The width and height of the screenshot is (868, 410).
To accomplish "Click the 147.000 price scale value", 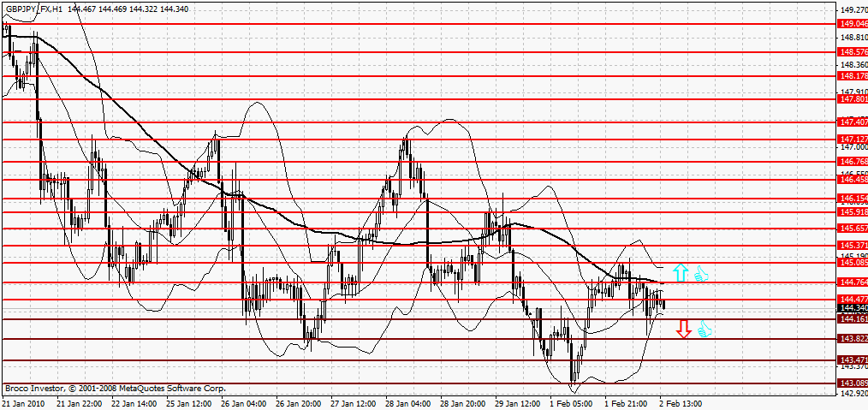I will (853, 147).
